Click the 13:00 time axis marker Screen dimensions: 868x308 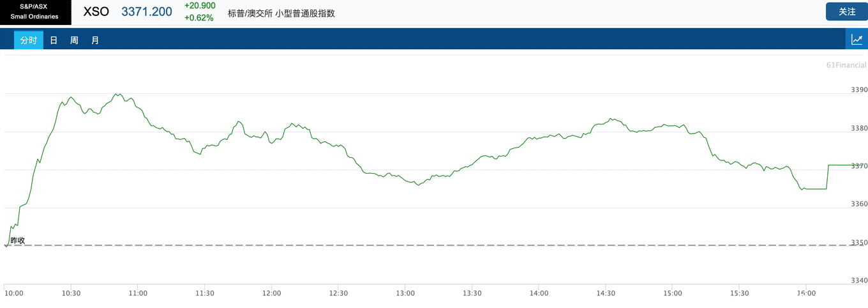click(x=405, y=293)
